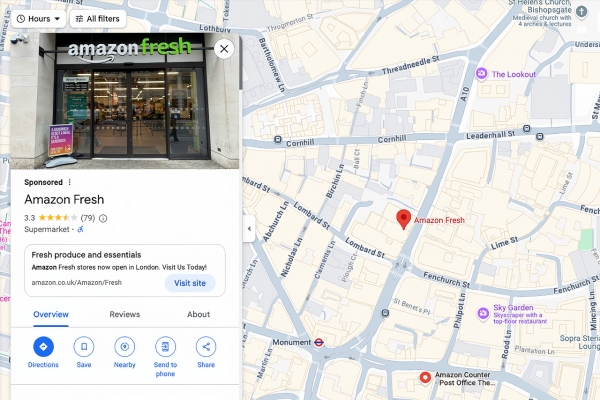Select The Lookout attraction marker
Viewport: 600px width, 400px height.
(481, 74)
